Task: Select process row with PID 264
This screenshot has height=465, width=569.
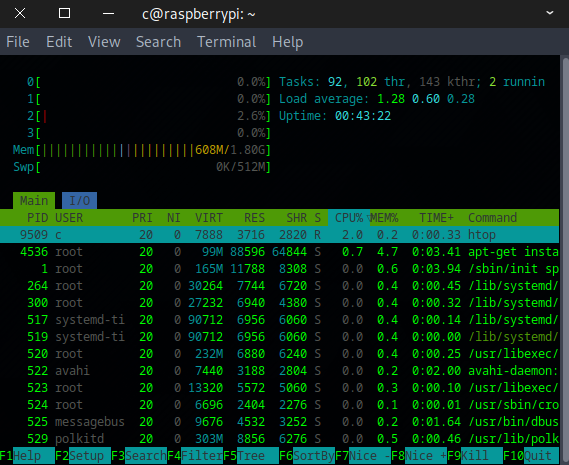Action: point(279,286)
